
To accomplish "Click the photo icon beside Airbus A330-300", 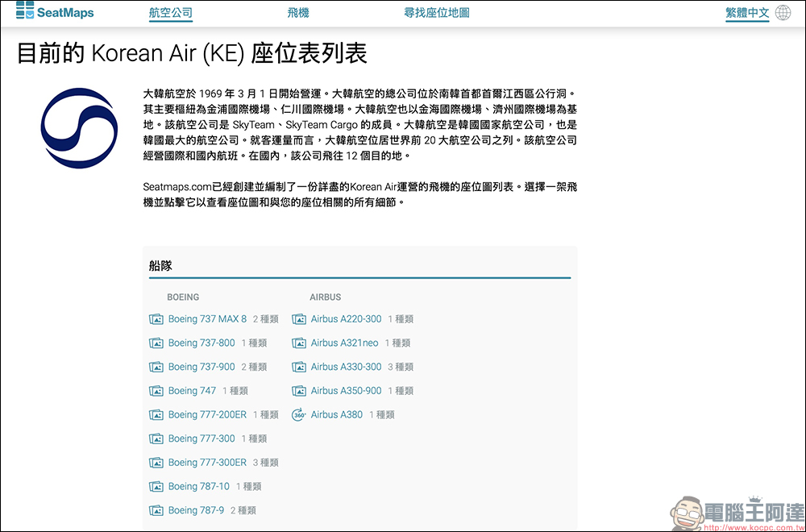I will pyautogui.click(x=299, y=367).
